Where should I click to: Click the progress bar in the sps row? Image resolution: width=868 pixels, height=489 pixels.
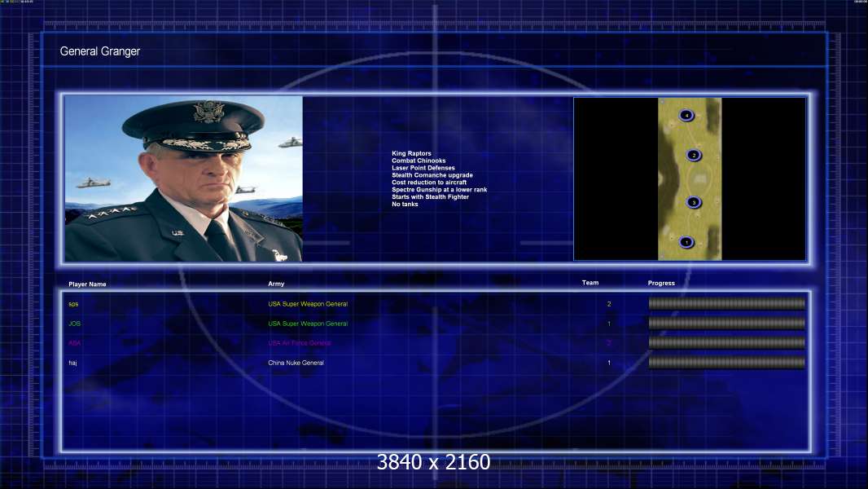(727, 303)
